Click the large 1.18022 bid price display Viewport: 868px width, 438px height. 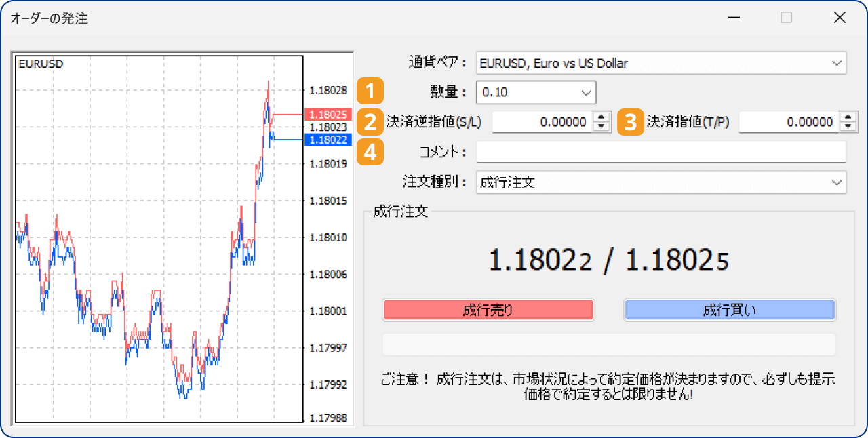(x=539, y=260)
